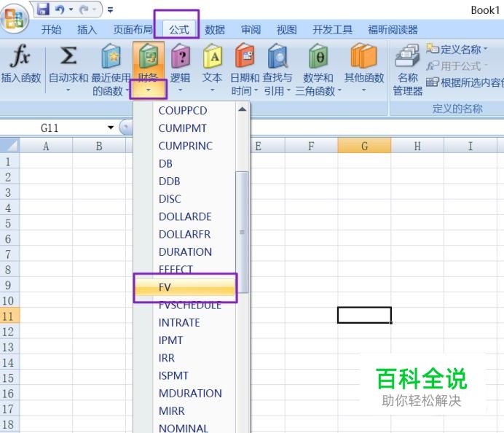Expand the 逻辑 dropdown arrow
This screenshot has height=433, width=504.
(x=180, y=90)
